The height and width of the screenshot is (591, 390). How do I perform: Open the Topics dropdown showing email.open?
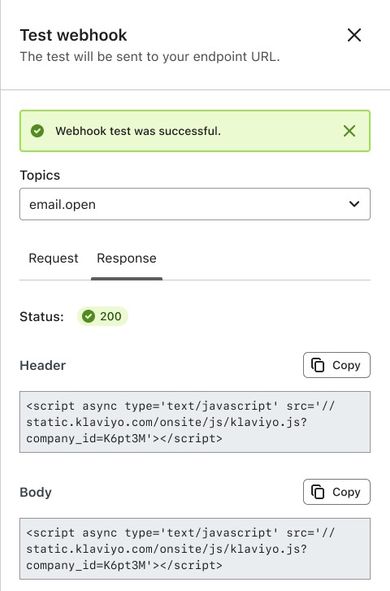(x=195, y=204)
